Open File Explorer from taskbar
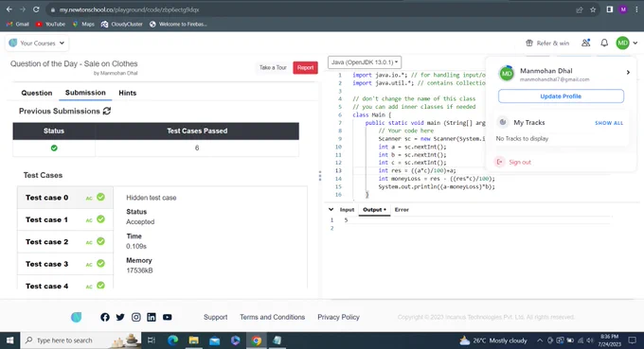 click(194, 340)
